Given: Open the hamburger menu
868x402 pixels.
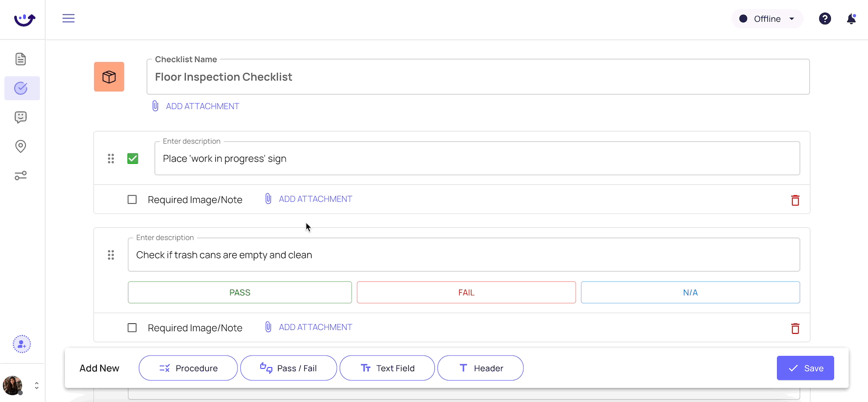Looking at the screenshot, I should point(69,18).
